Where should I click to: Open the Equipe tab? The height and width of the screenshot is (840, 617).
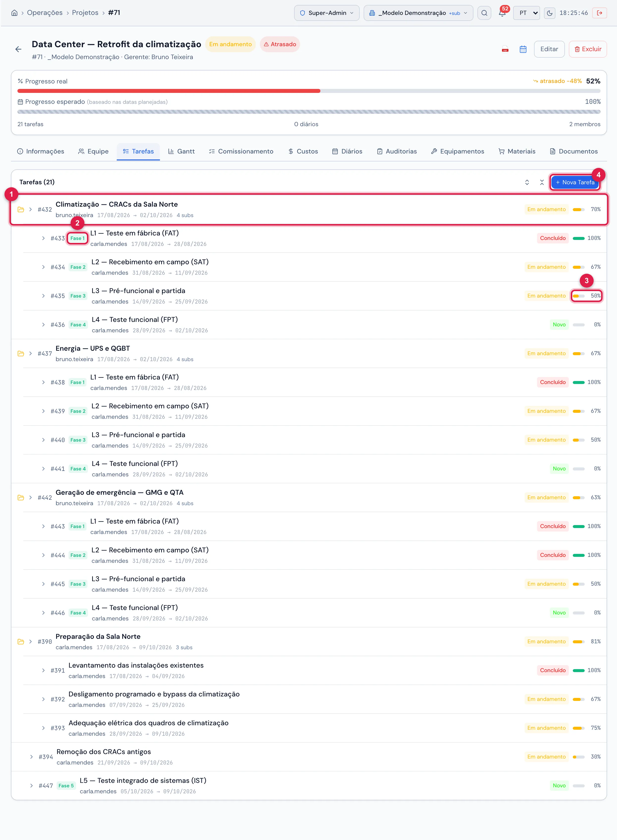(x=93, y=151)
